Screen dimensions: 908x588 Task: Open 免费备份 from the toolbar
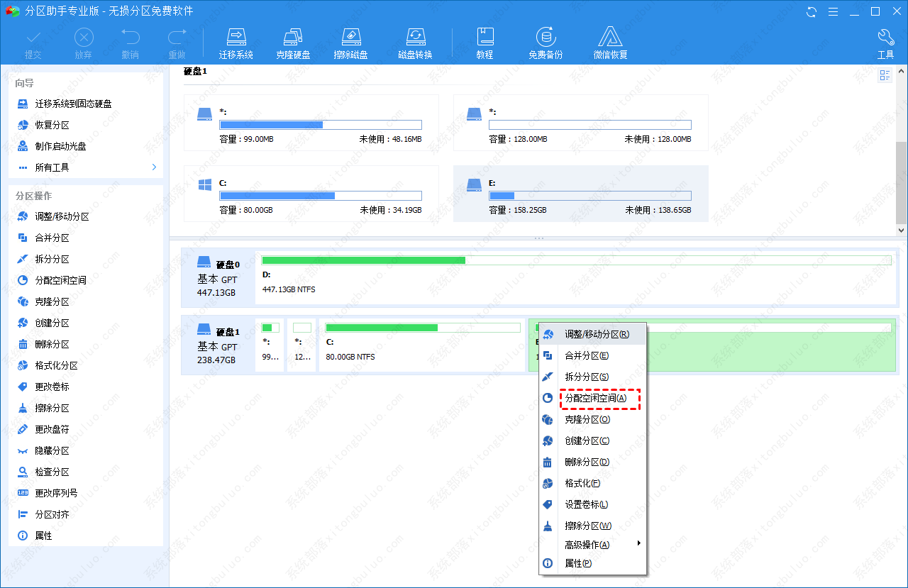click(x=546, y=41)
